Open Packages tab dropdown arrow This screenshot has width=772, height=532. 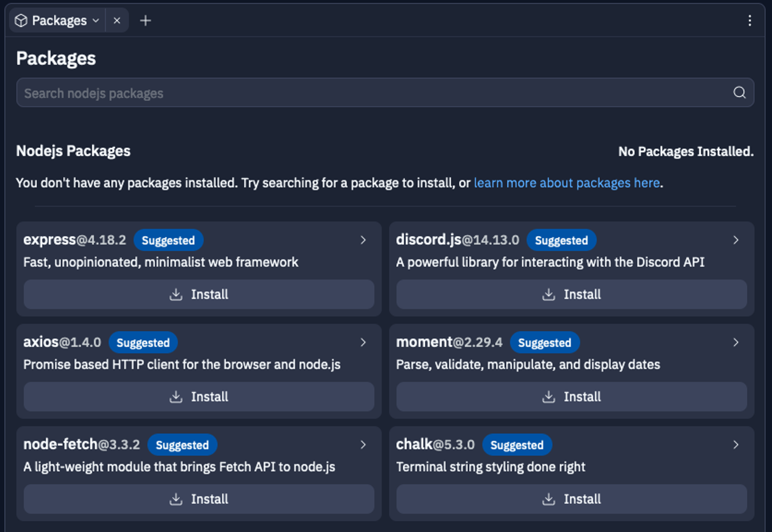coord(96,20)
